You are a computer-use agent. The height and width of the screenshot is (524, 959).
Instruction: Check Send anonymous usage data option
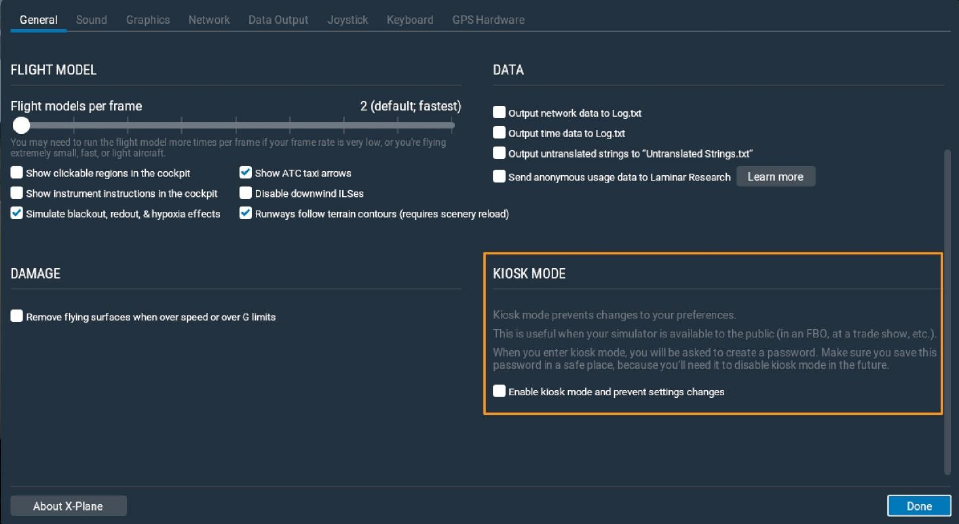tap(499, 177)
